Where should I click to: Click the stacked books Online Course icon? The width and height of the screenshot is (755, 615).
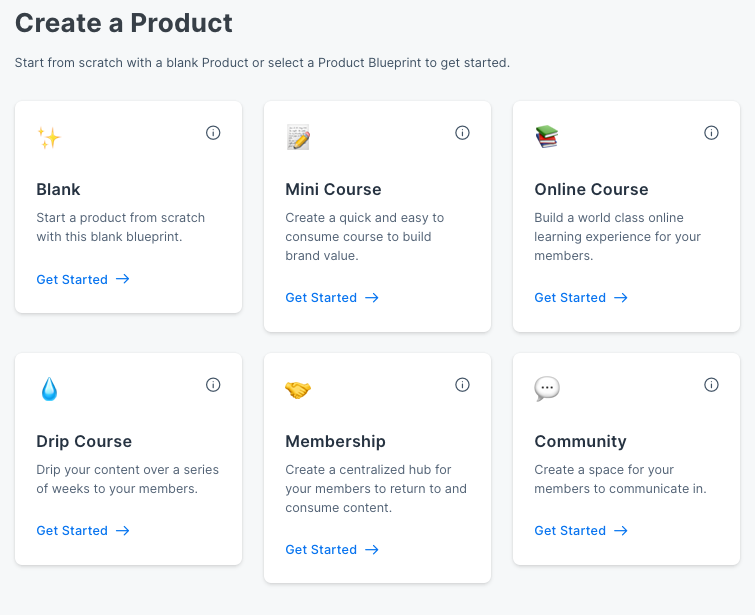pyautogui.click(x=546, y=137)
